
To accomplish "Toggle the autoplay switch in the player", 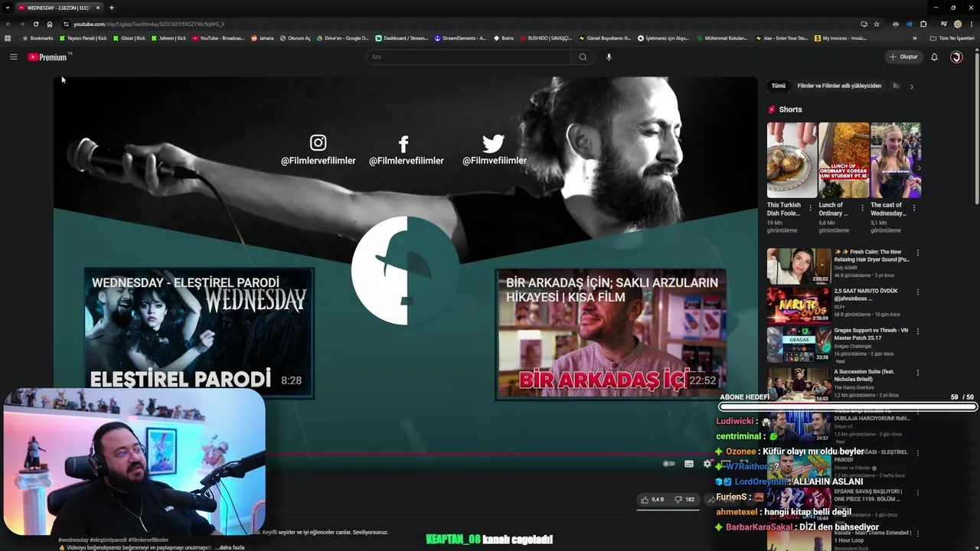I will pyautogui.click(x=668, y=464).
